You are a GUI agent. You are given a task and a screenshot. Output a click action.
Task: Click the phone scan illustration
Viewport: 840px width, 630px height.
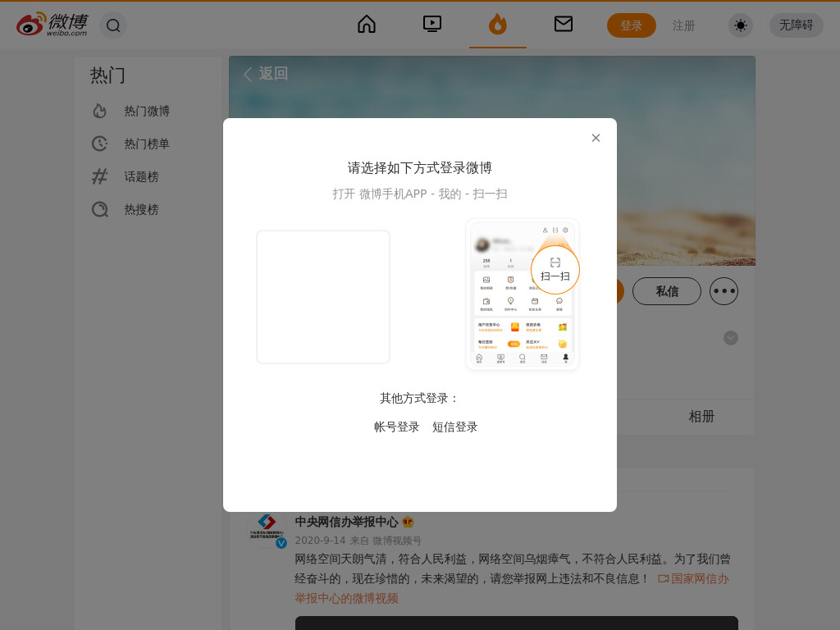tap(523, 294)
